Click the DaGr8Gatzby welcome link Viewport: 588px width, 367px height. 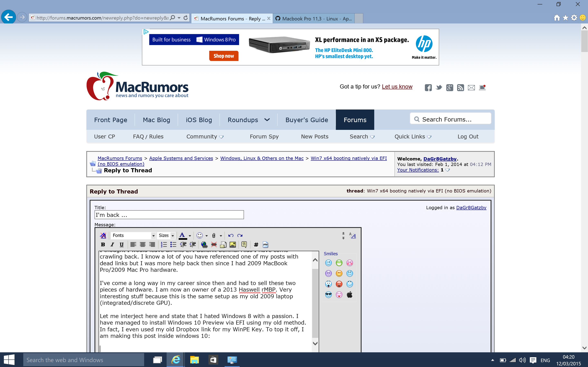coord(440,159)
